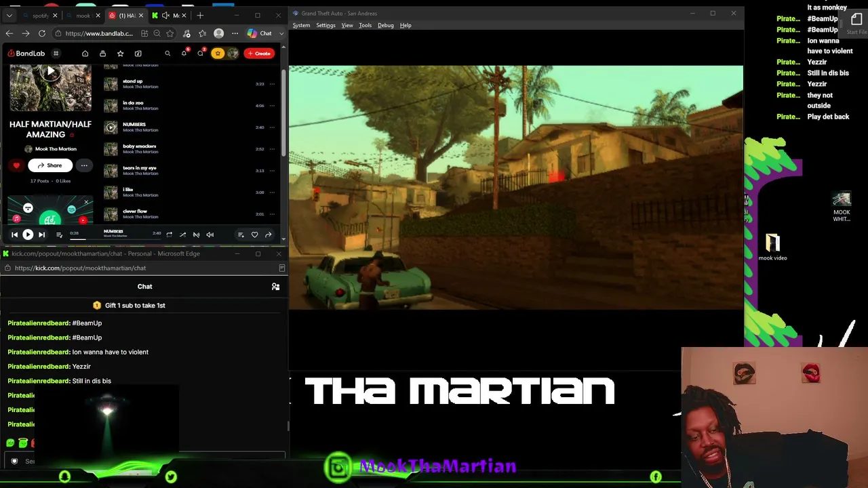Toggle shuffle in BandLab player

[182, 235]
